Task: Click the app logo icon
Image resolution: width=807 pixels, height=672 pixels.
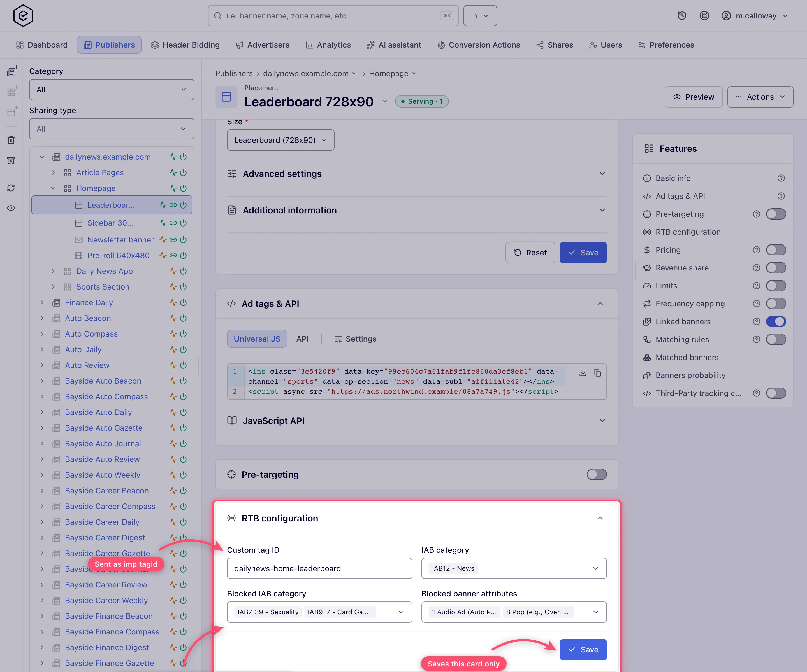Action: pos(23,16)
